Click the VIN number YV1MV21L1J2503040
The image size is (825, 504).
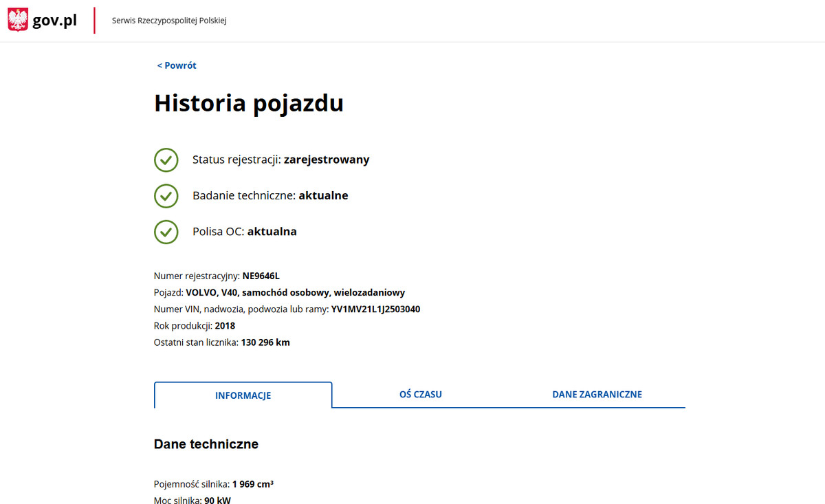tap(377, 309)
